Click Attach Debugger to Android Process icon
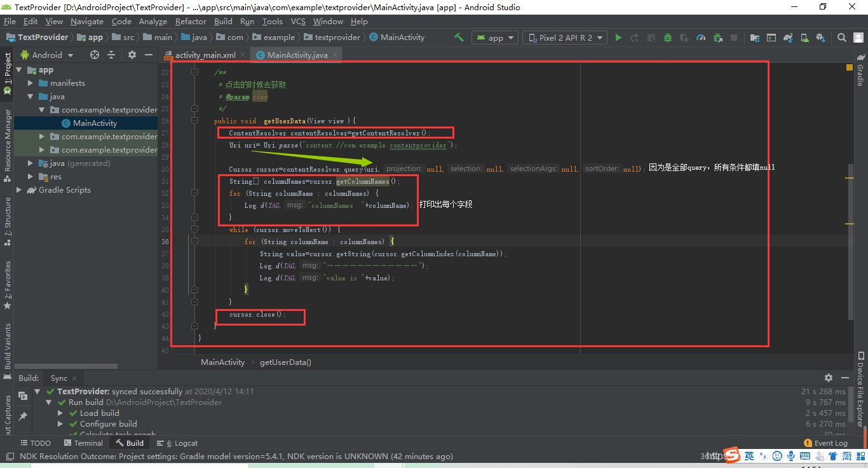The width and height of the screenshot is (868, 468). pos(717,38)
